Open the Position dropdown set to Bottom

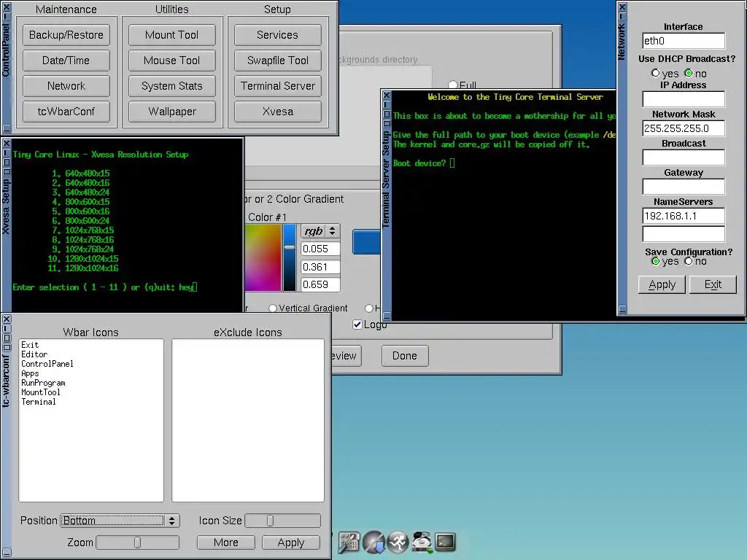(120, 521)
